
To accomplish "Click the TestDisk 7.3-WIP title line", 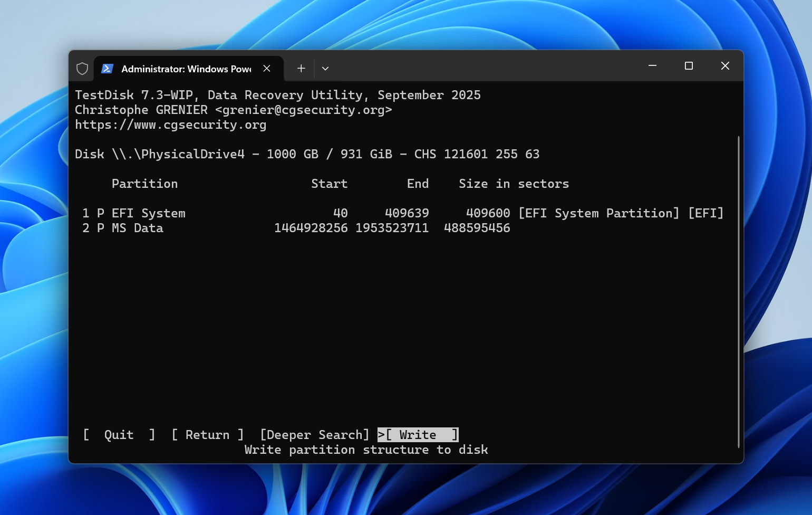I will (x=277, y=95).
